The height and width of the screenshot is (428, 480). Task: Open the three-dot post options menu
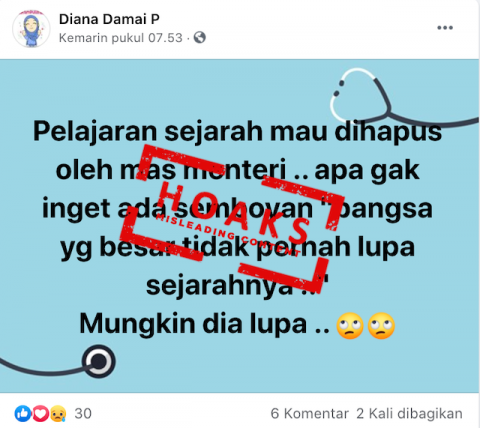click(x=445, y=28)
